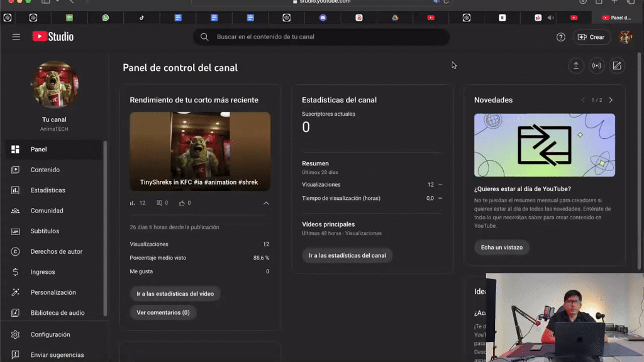The height and width of the screenshot is (362, 644).
Task: Click the ¿Quieres estar al día de YouTube? heading
Action: coord(523,189)
